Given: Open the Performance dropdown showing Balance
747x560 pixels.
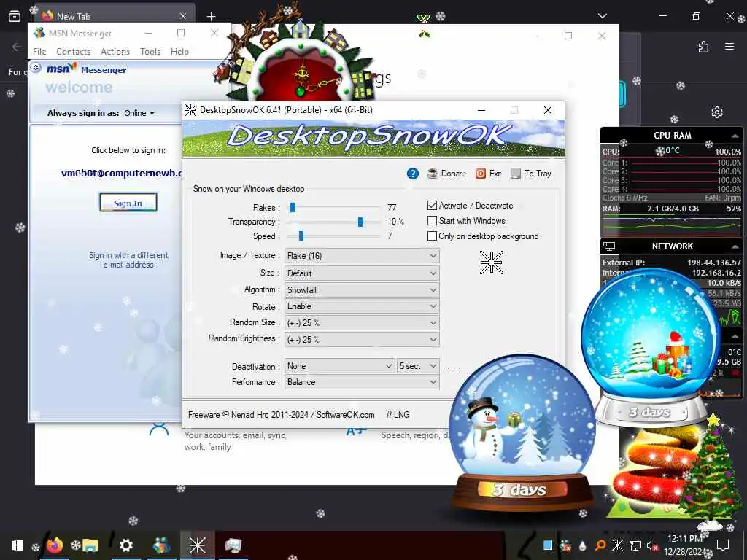Looking at the screenshot, I should [x=362, y=382].
